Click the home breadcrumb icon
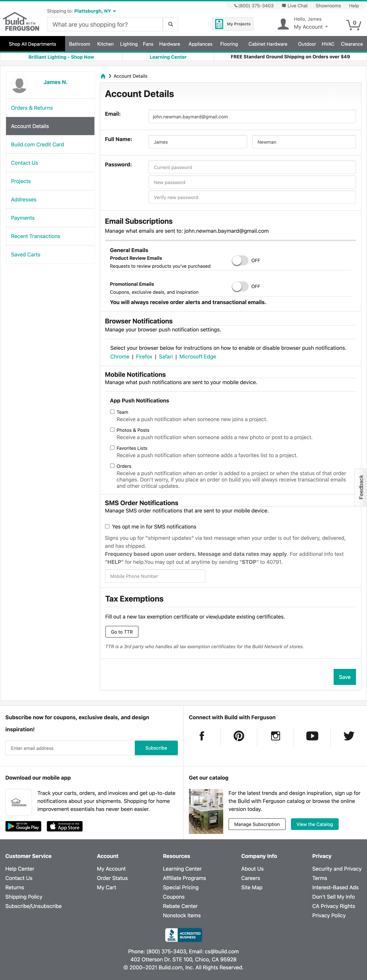 point(103,76)
